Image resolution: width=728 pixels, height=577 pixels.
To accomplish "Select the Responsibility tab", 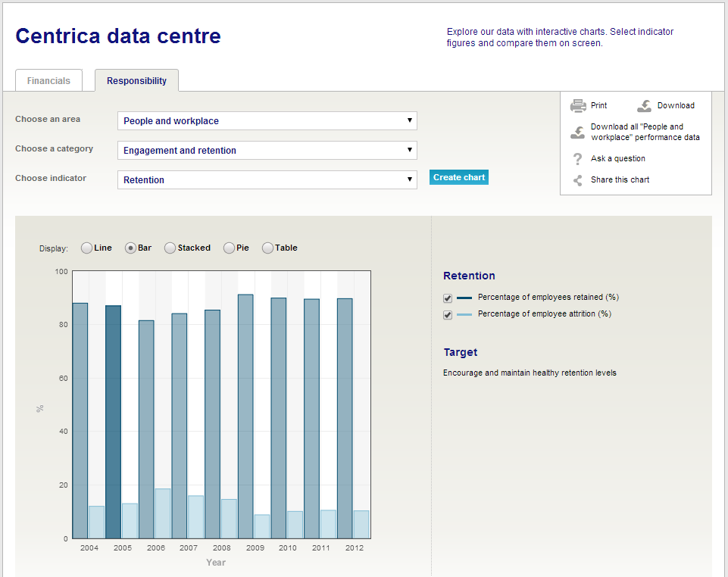I will [136, 81].
